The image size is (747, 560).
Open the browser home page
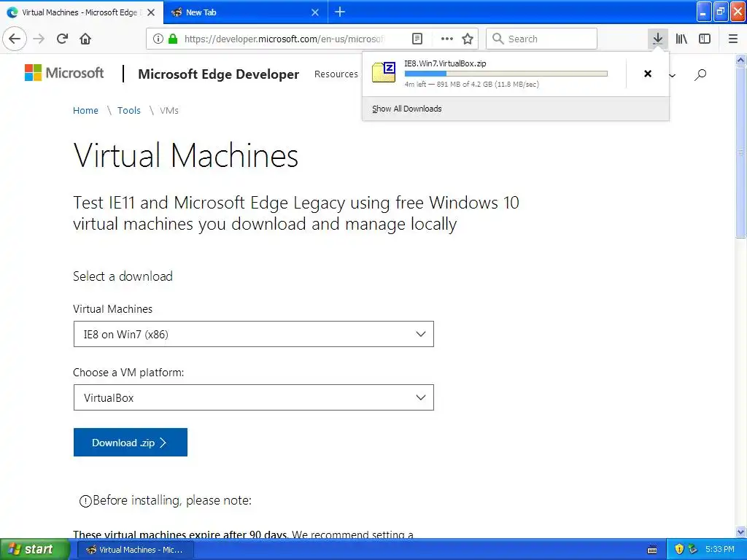tap(85, 39)
